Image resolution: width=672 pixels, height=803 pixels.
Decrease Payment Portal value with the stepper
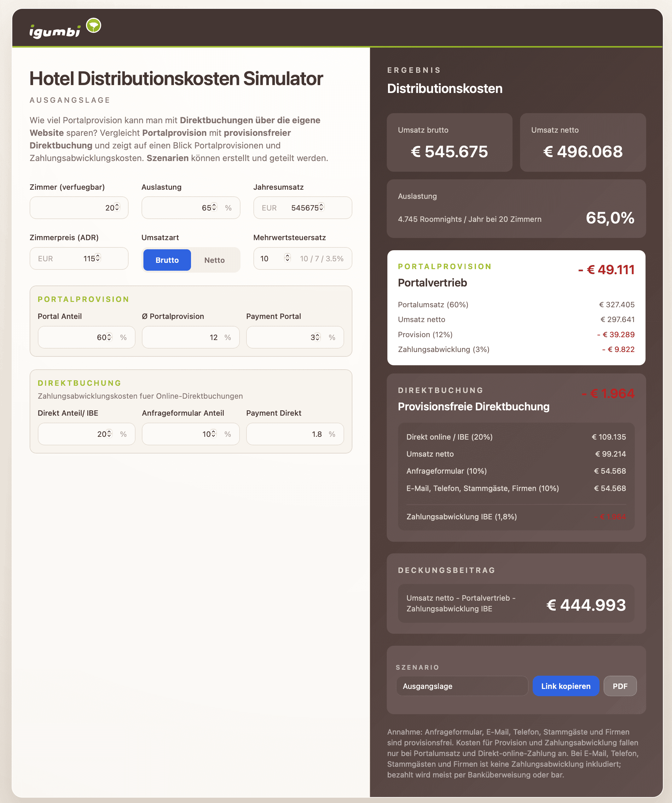pos(317,339)
